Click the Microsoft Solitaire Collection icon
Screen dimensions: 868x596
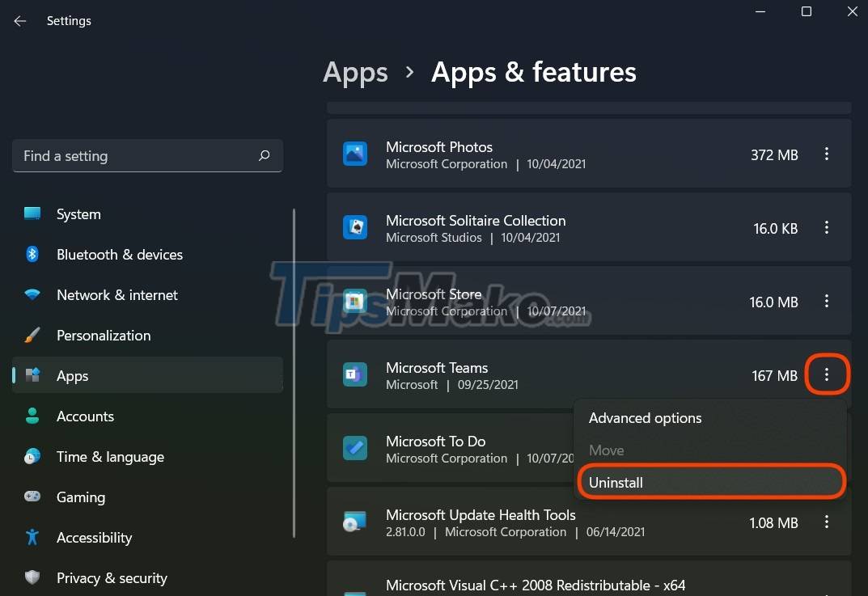(356, 227)
